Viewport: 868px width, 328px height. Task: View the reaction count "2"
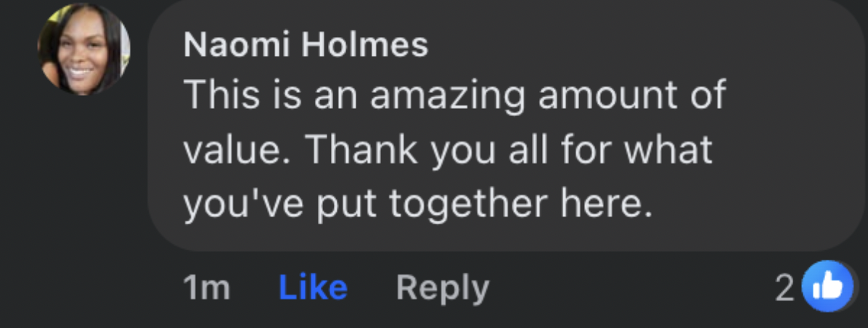pos(784,289)
